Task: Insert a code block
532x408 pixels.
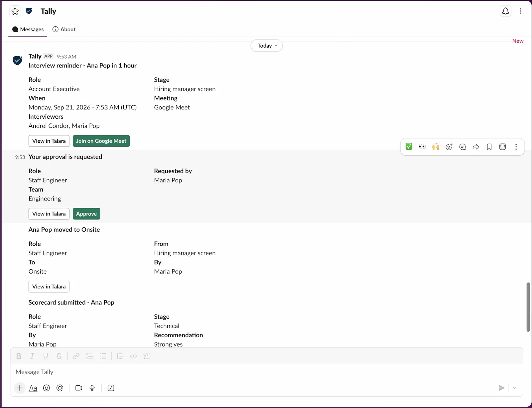Action: tap(147, 356)
